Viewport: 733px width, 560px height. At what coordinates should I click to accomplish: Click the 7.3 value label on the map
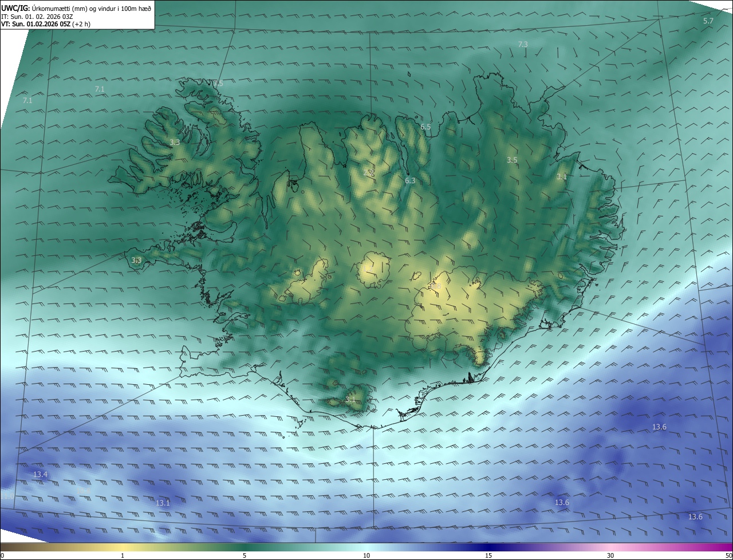[x=523, y=44]
